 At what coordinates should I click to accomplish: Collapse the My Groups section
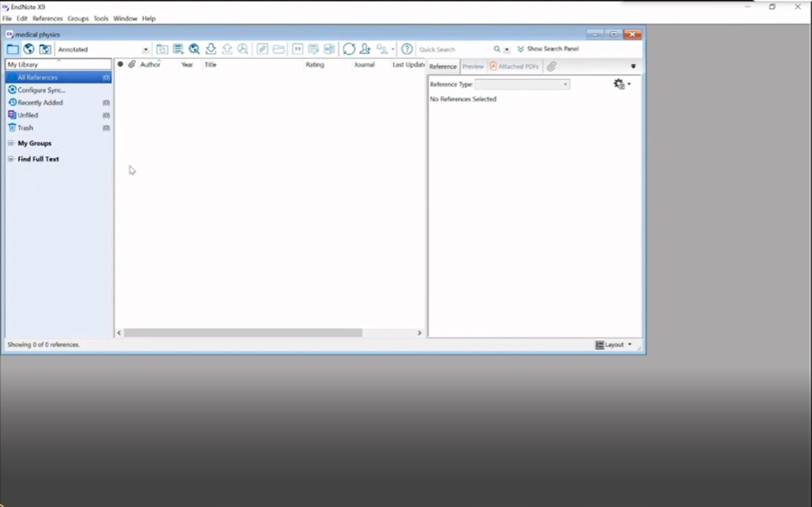click(11, 143)
